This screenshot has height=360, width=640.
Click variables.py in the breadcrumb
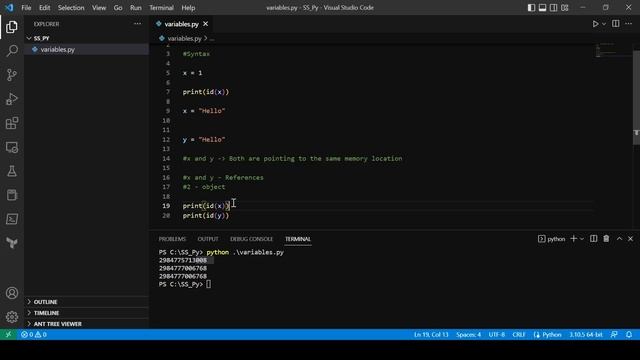(184, 38)
